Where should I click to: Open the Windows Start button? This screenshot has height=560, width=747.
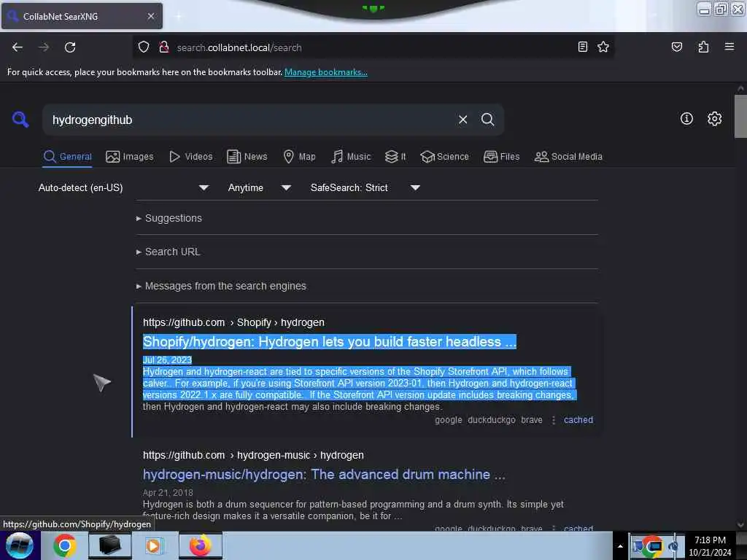[x=20, y=545]
